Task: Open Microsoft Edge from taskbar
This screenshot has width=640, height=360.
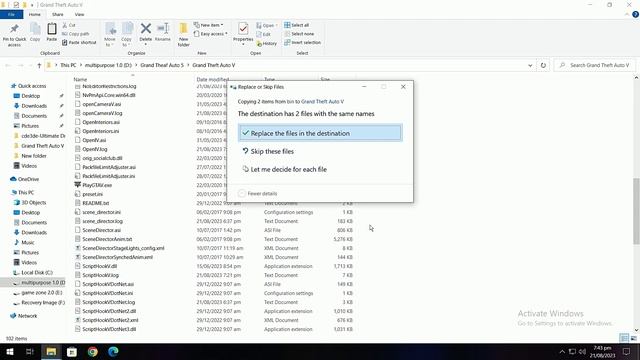Action: pyautogui.click(x=113, y=351)
